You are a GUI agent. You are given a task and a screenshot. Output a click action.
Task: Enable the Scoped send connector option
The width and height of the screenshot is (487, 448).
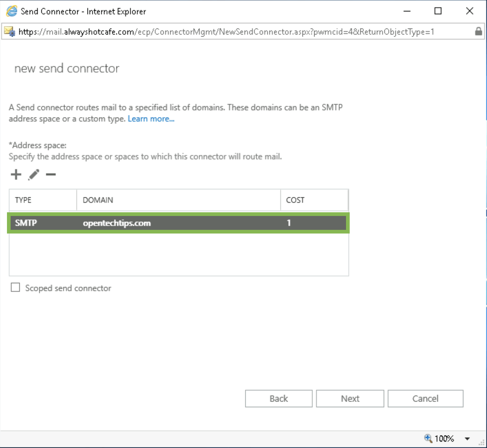click(x=15, y=288)
